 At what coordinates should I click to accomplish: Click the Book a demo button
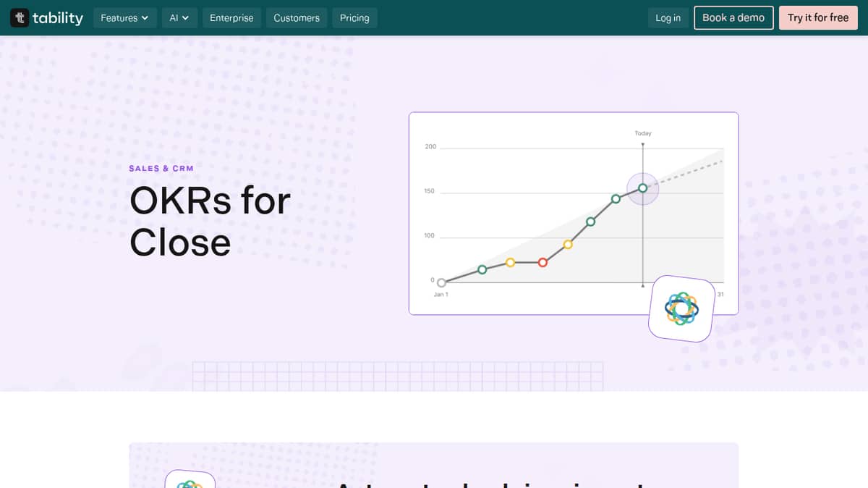pyautogui.click(x=733, y=18)
